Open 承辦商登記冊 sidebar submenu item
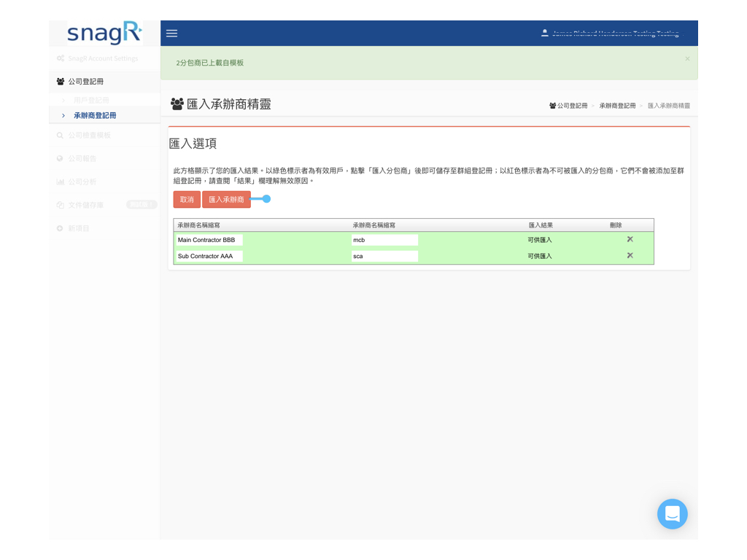This screenshot has height=560, width=747. [x=95, y=115]
